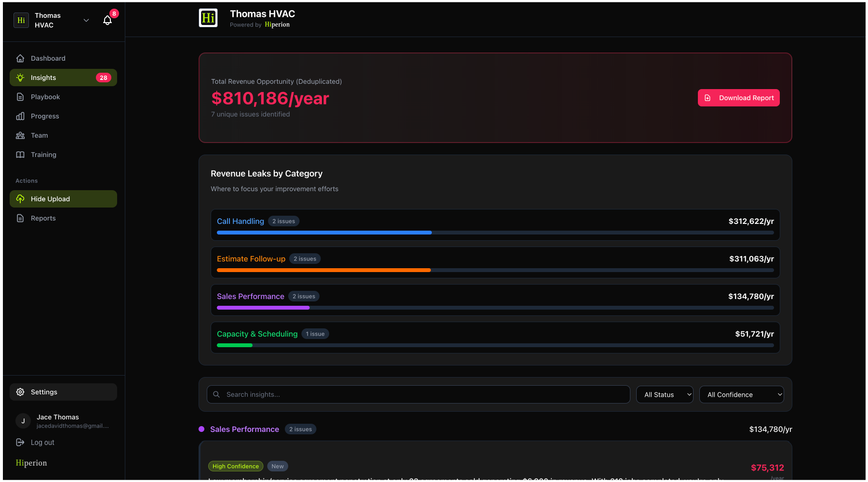Toggle Hide Upload in Actions

(63, 199)
